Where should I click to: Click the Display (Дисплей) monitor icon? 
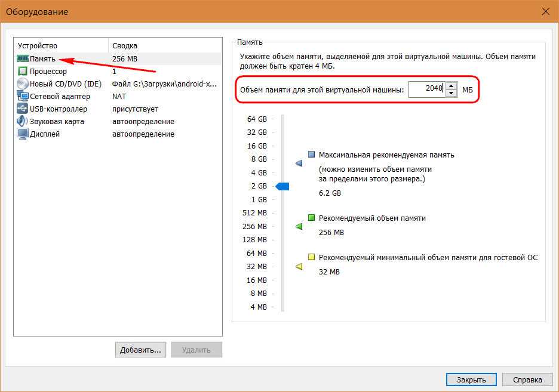point(23,134)
